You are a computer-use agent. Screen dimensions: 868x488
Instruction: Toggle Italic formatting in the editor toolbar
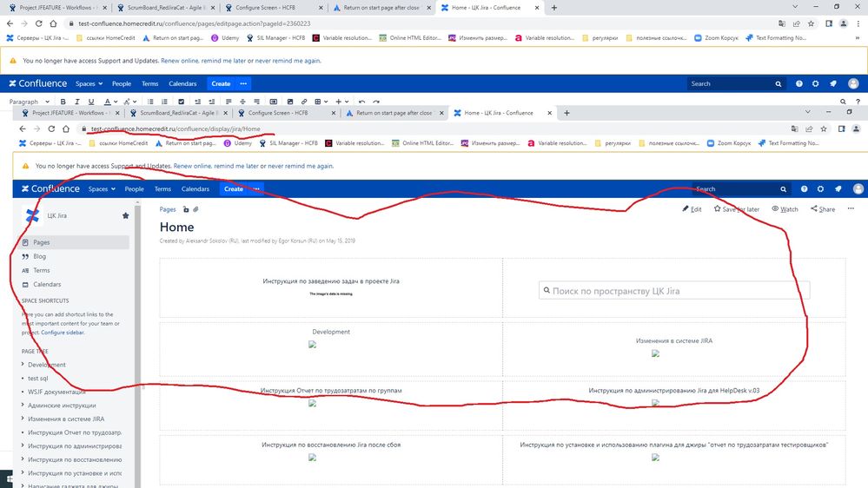click(77, 102)
